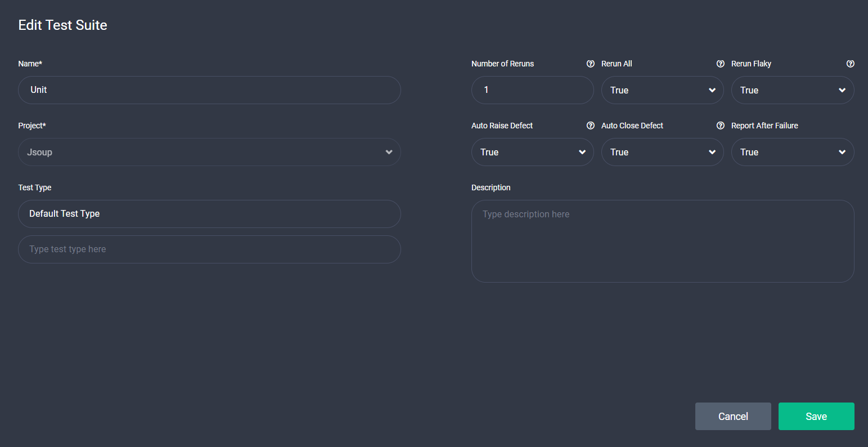View help for Auto Raise Defect

(590, 126)
